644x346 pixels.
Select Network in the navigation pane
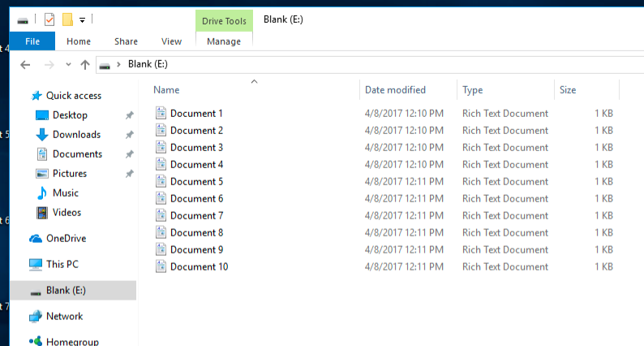coord(64,317)
